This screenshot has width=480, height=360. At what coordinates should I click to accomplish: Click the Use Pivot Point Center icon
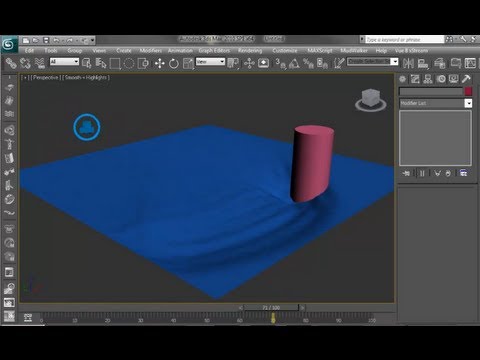pos(233,63)
